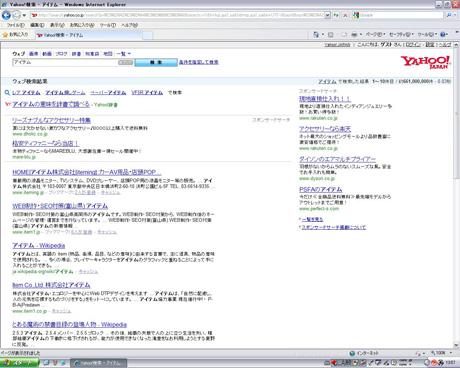The height and width of the screenshot is (368, 460).
Task: Open the ダイソンのエアマルチプライアー sidebar ad
Action: [x=337, y=159]
